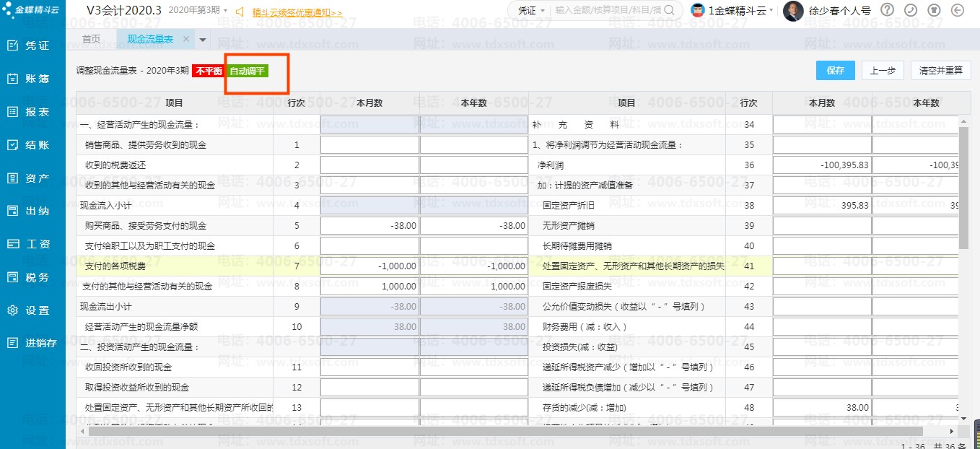Click the green 自动调平 button
This screenshot has height=449, width=980.
point(247,71)
